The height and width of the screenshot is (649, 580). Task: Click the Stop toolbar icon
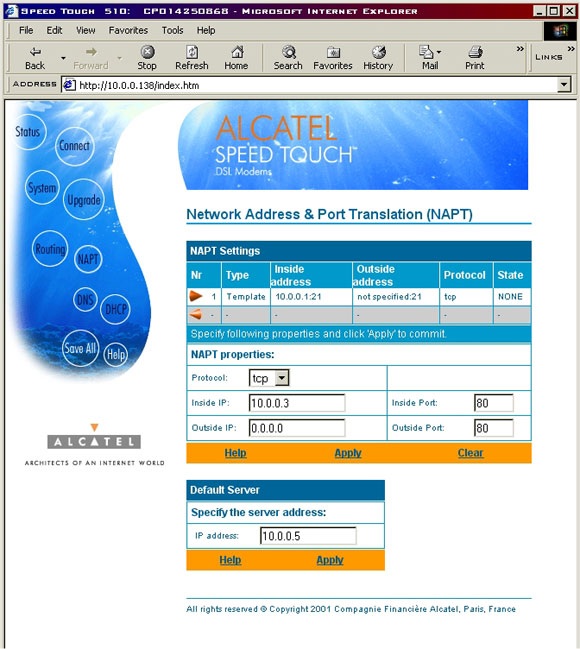(x=147, y=58)
